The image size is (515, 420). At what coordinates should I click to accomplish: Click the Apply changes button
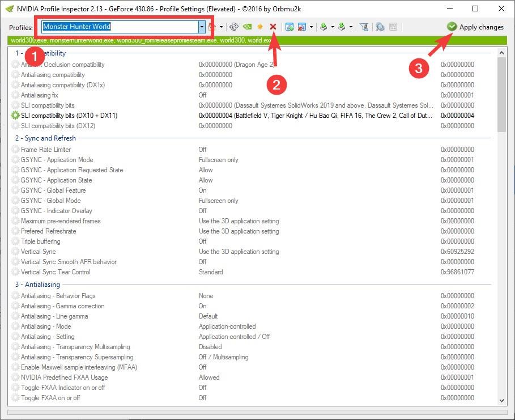coord(475,27)
